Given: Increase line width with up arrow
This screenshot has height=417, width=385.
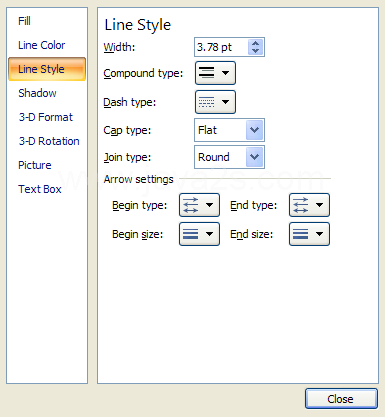Looking at the screenshot, I should coord(256,43).
